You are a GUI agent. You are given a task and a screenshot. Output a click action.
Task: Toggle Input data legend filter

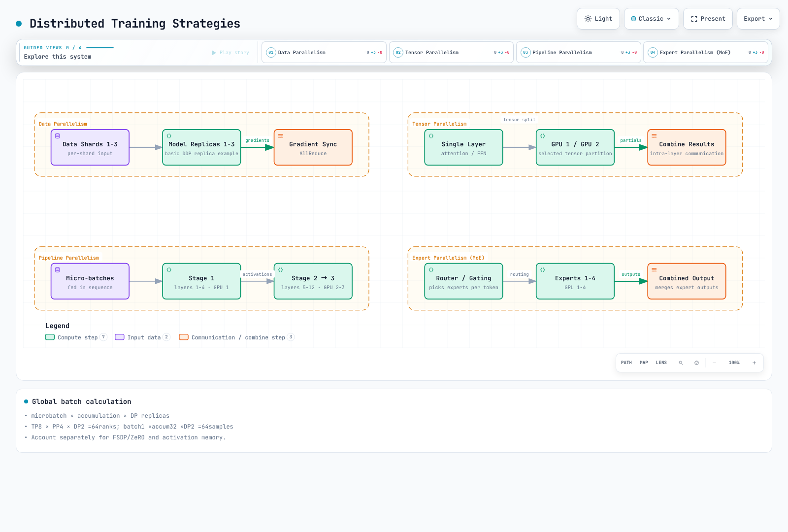[142, 337]
